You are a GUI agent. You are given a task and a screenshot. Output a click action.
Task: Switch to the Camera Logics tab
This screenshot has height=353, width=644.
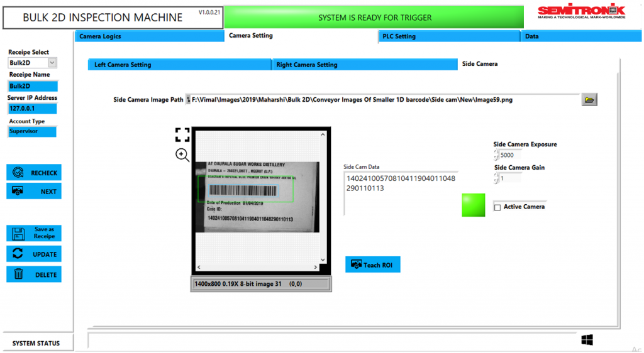pyautogui.click(x=148, y=36)
